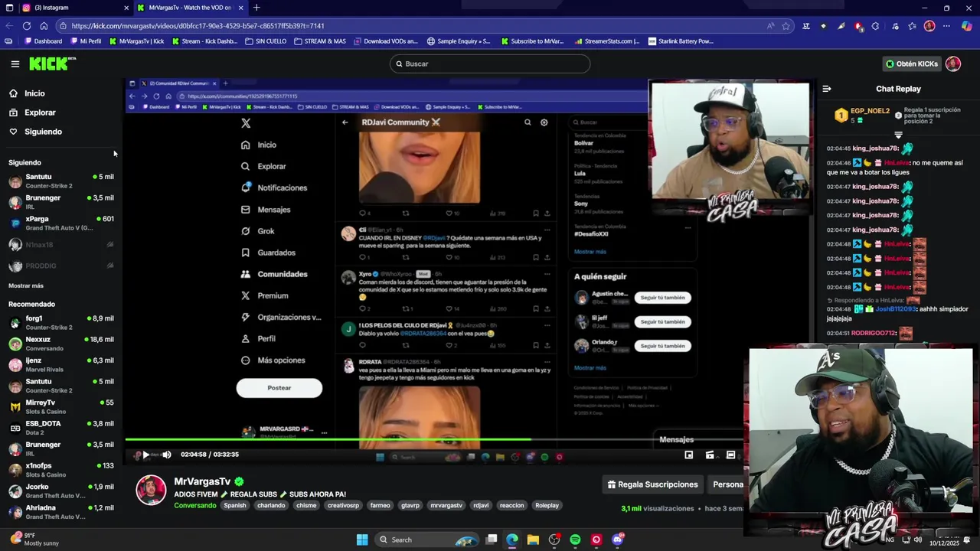Open Mi Perfil bookmark
Viewport: 980px width, 551px height.
click(x=85, y=41)
